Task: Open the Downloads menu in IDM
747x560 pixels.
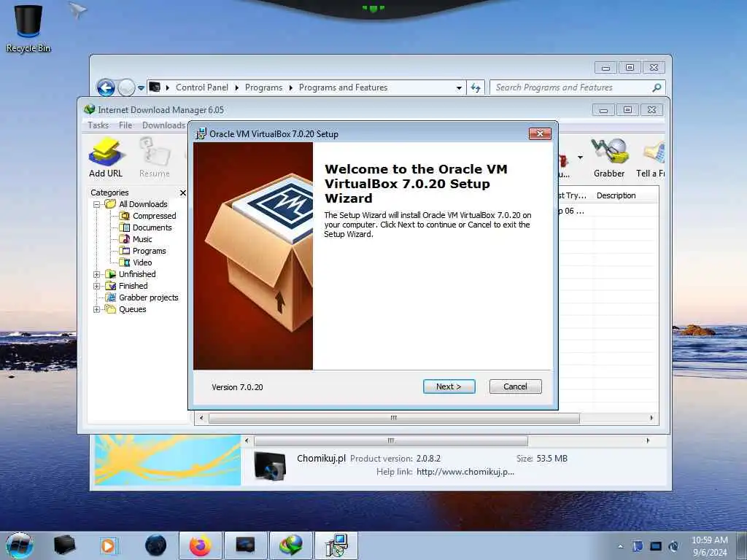Action: pos(163,125)
